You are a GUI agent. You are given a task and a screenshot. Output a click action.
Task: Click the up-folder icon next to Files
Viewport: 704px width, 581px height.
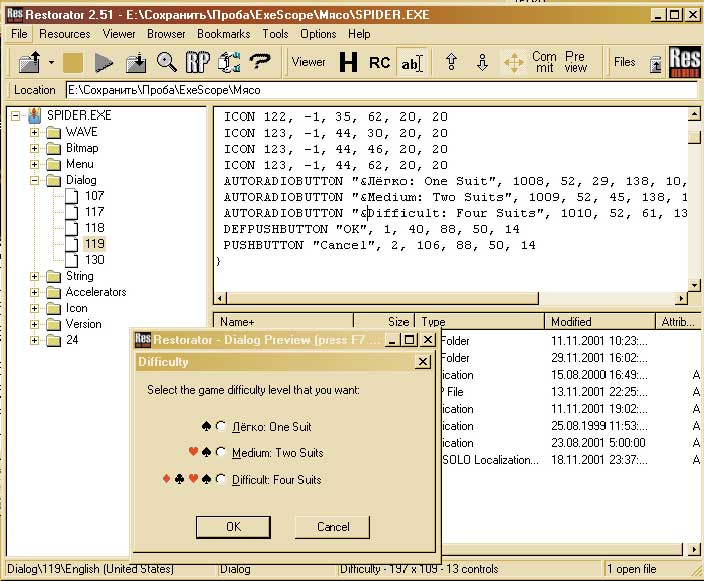click(656, 65)
